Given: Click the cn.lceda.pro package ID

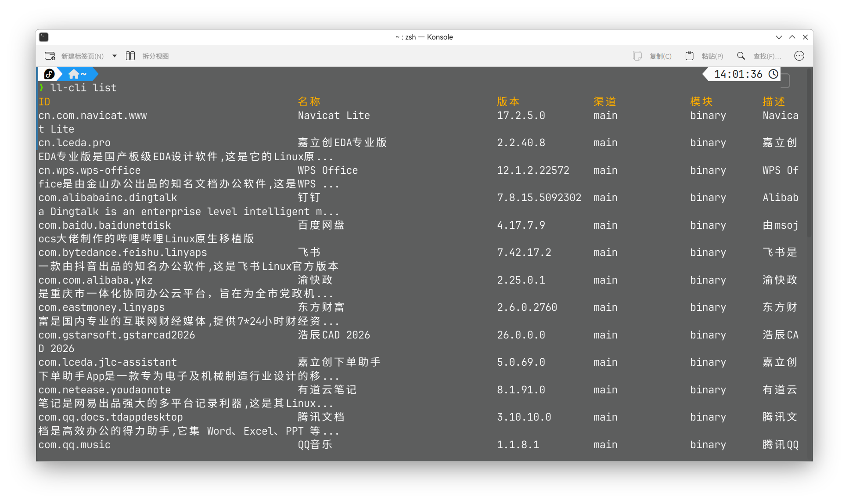Looking at the screenshot, I should 75,143.
